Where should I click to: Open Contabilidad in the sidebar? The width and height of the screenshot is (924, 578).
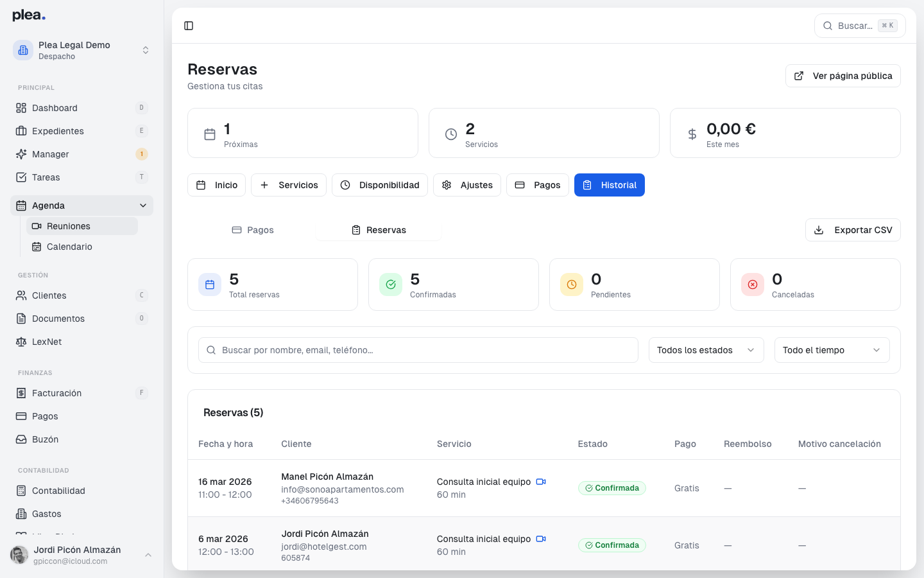click(81, 491)
